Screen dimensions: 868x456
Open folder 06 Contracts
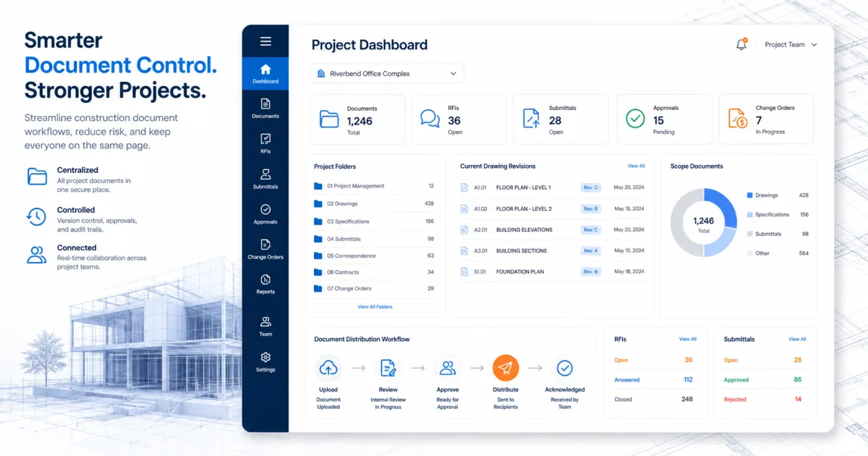click(x=375, y=272)
